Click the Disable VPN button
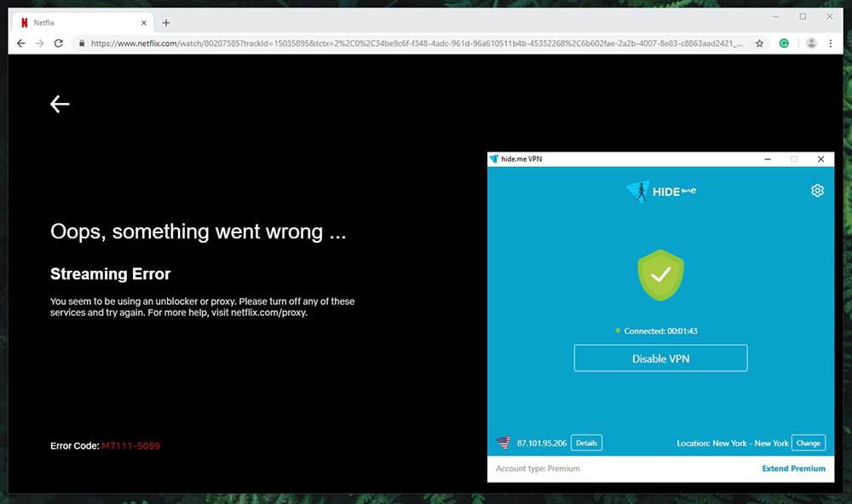Screen dimensions: 852x504 [661, 358]
